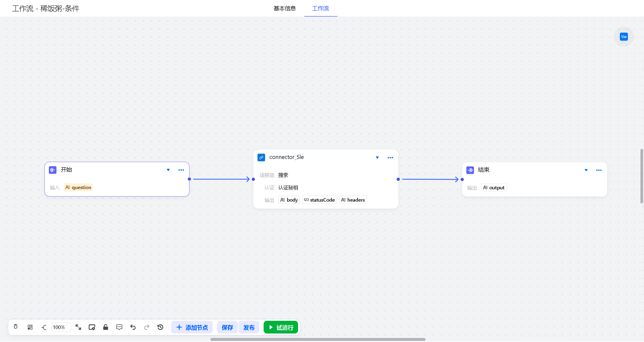Collapse the 结束 node using its arrow
Image resolution: width=644 pixels, height=342 pixels.
586,170
